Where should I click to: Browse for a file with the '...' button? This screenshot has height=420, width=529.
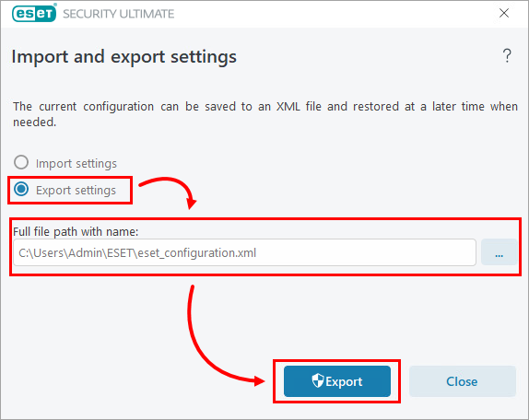(x=499, y=252)
